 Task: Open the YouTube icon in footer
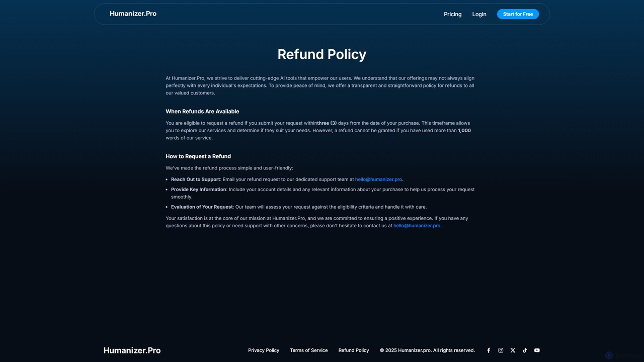point(537,350)
